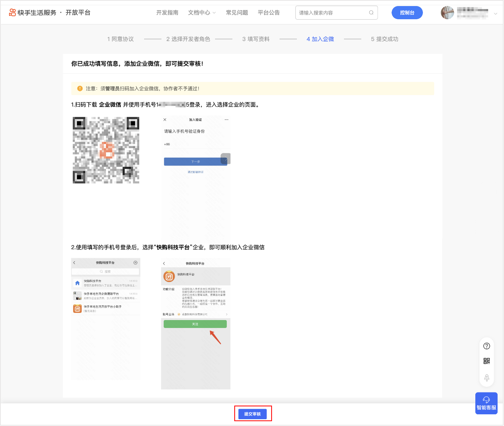504x426 pixels.
Task: Go to 平台公告 announcements
Action: pos(269,12)
